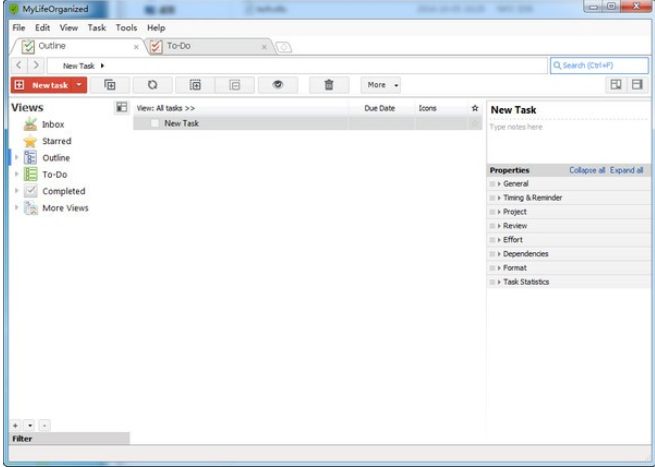This screenshot has height=467, width=655.
Task: Click the forward navigation arrow
Action: pos(36,65)
